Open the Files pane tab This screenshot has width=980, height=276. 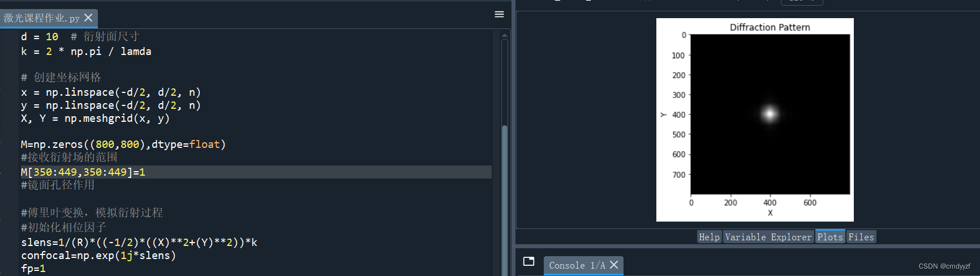[861, 237]
